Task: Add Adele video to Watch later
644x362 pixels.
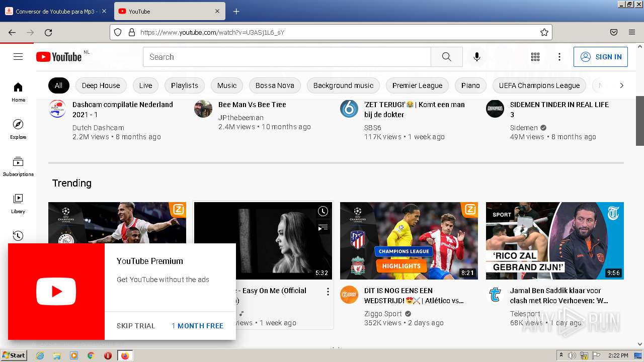Action: coord(323,211)
